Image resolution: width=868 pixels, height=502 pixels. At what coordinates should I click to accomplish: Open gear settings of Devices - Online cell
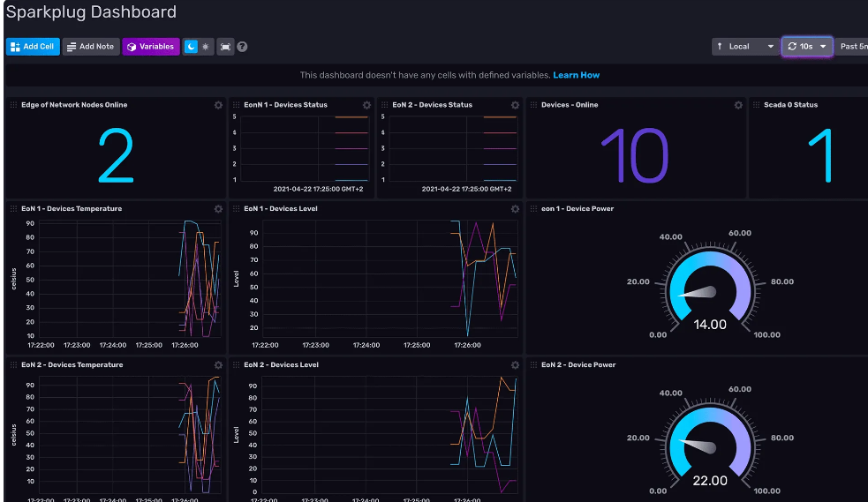[x=738, y=105]
